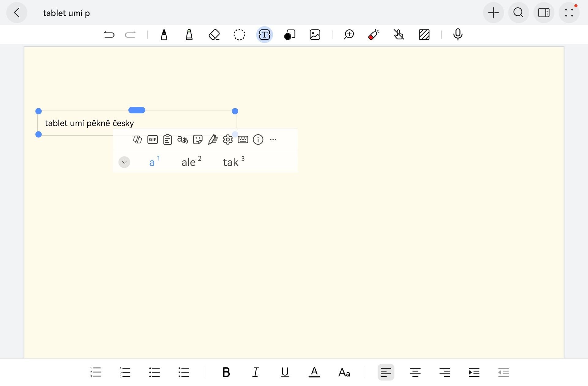This screenshot has height=386, width=588.
Task: Toggle underline formatting
Action: (x=285, y=372)
